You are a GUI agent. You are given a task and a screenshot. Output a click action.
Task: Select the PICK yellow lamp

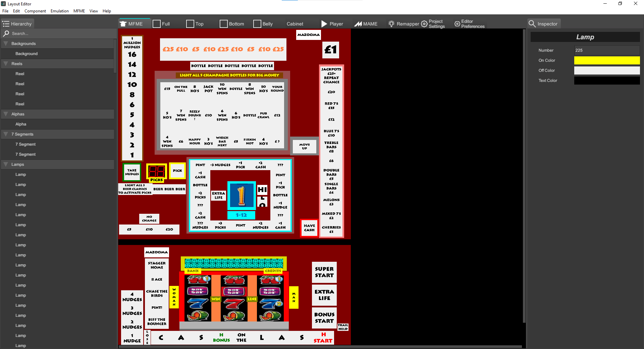(x=177, y=171)
